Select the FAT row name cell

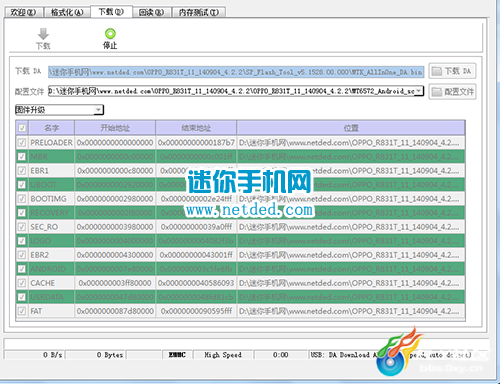51,311
